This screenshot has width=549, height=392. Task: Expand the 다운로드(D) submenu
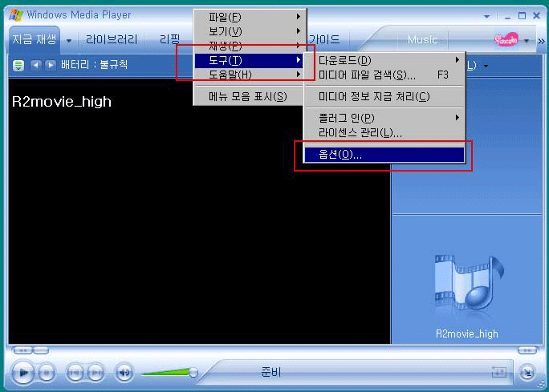(x=385, y=60)
